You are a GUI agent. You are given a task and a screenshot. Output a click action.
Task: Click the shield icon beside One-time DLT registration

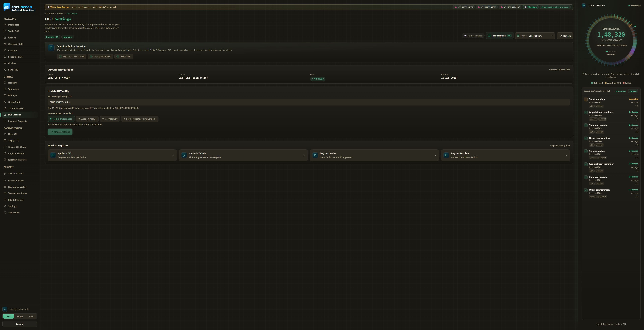click(x=51, y=48)
